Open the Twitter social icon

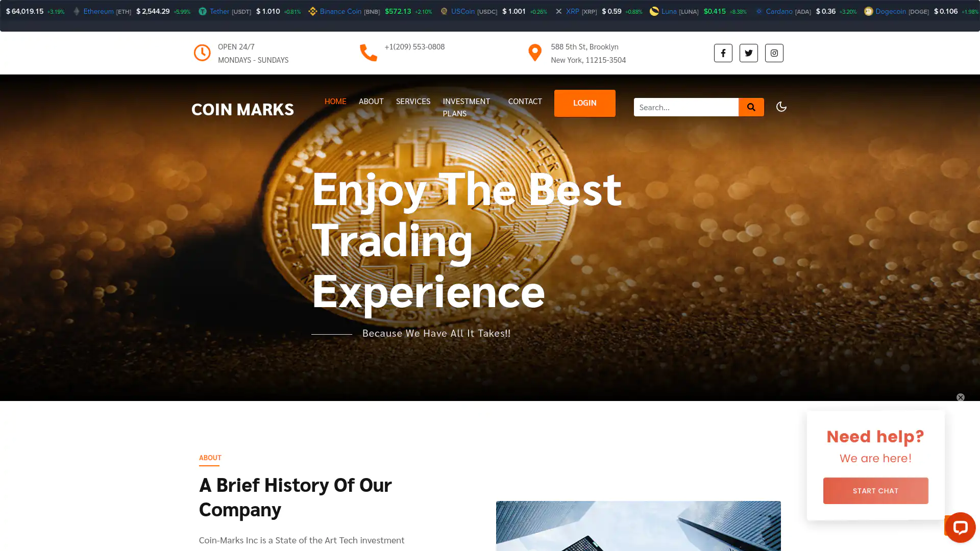(748, 53)
